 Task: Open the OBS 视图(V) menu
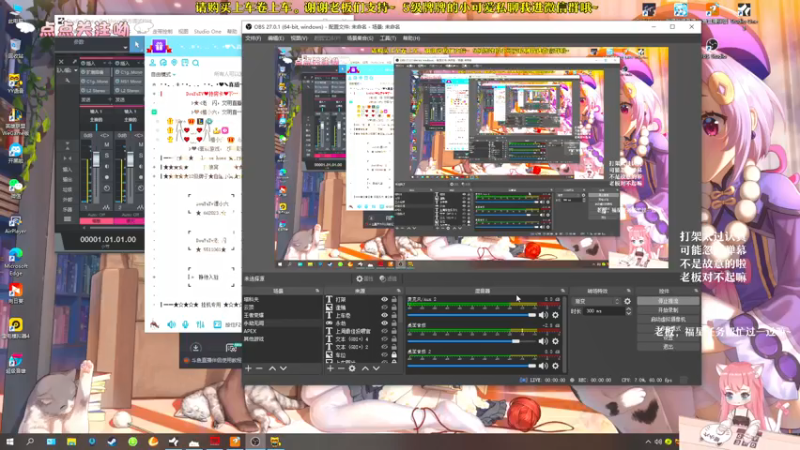(x=298, y=38)
